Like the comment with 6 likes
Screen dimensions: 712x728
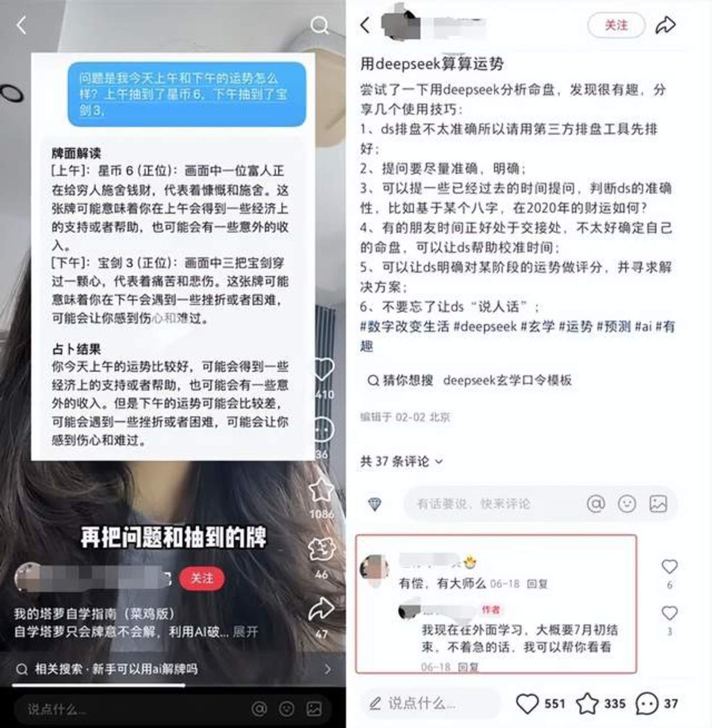click(669, 567)
